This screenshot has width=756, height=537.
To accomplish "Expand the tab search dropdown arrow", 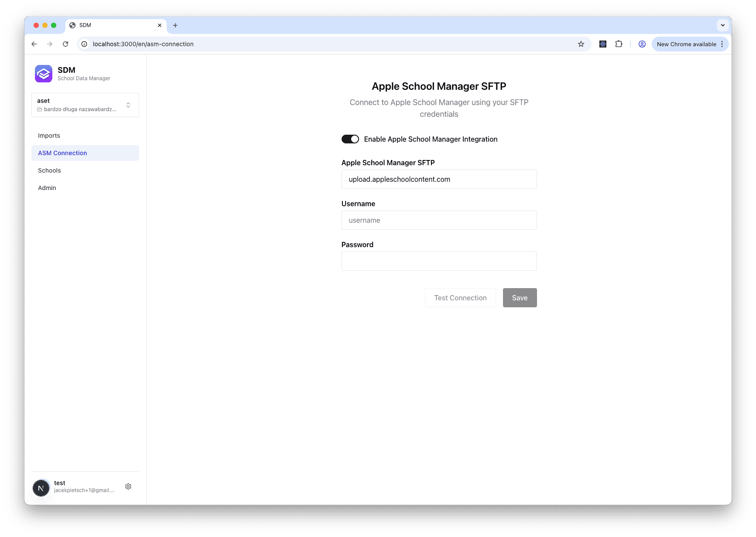I will coord(723,25).
